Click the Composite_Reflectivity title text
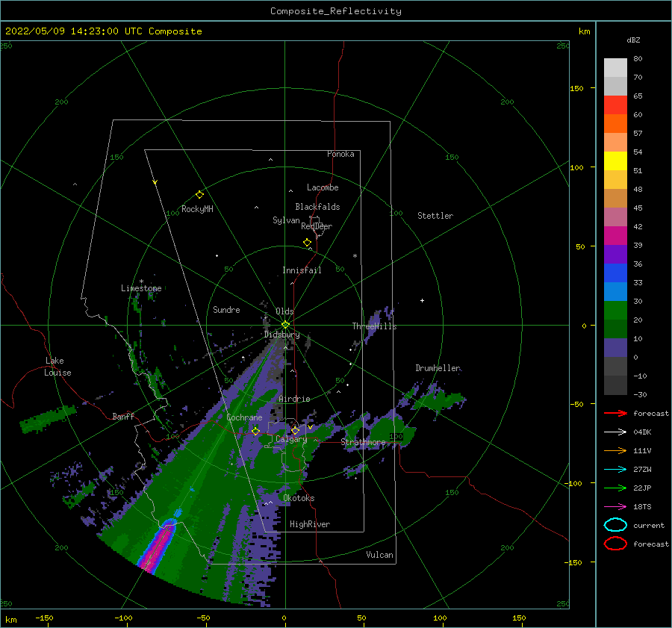The height and width of the screenshot is (628, 672). coord(336,11)
